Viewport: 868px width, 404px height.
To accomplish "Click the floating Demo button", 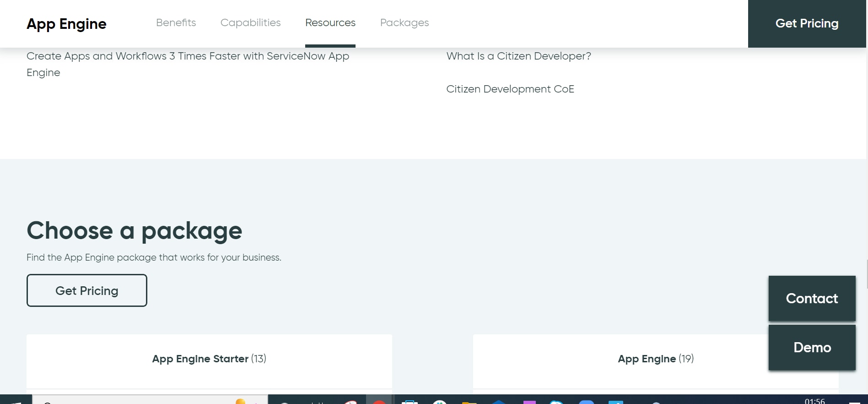I will pos(812,347).
